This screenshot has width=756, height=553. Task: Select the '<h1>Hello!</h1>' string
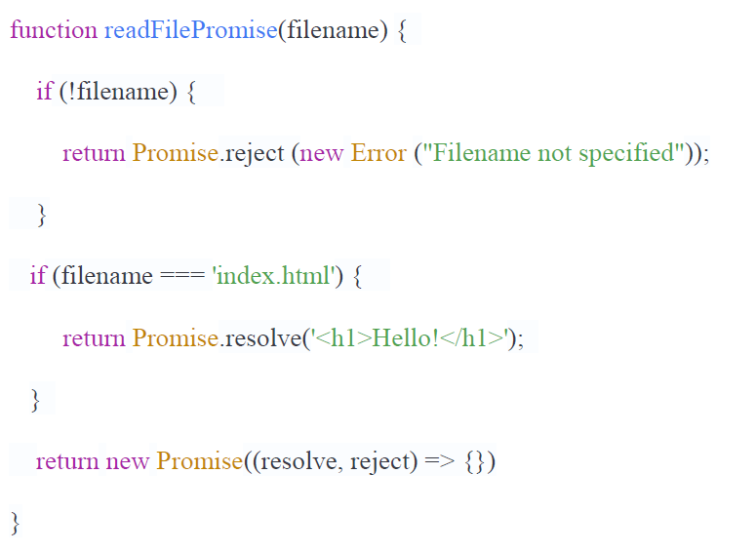(410, 337)
